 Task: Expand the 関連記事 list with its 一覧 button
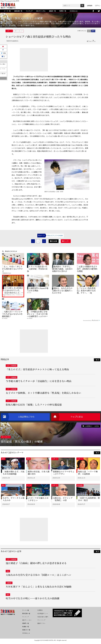(x=97, y=360)
